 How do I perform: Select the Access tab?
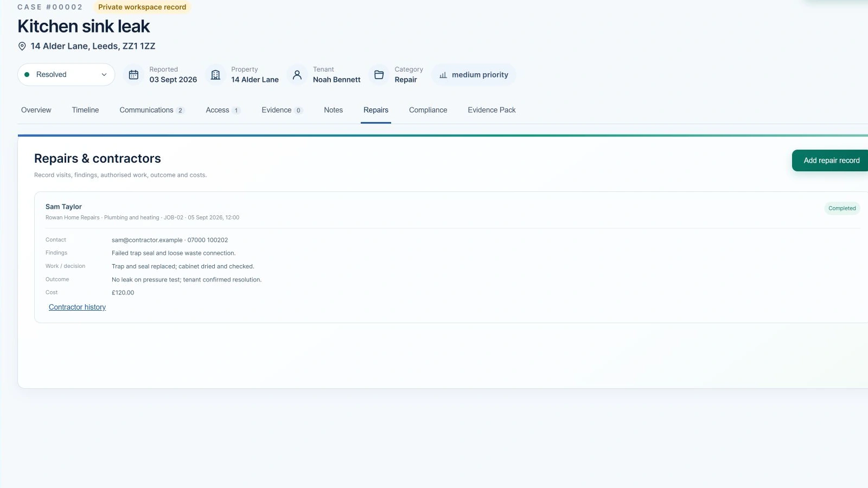tap(223, 110)
